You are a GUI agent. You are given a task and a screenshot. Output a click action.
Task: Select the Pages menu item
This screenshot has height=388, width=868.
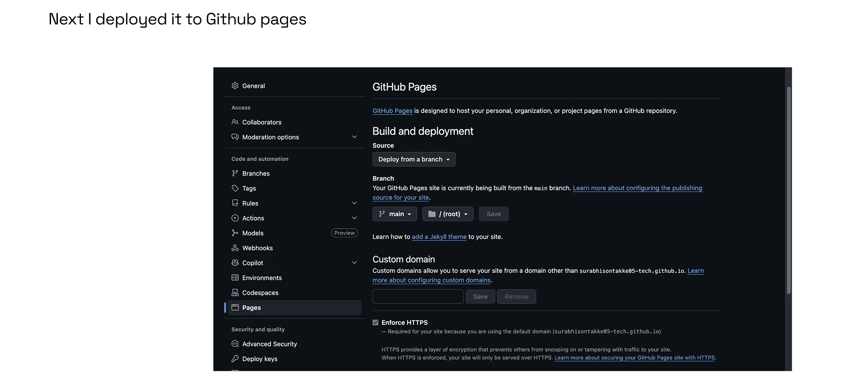295,307
